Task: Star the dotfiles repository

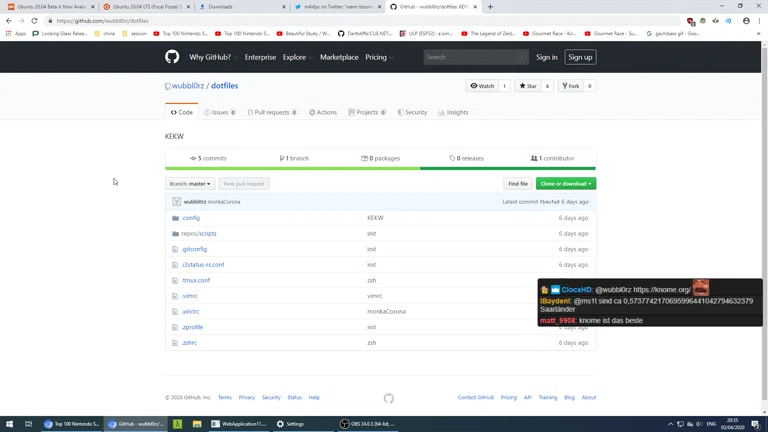Action: [x=527, y=86]
